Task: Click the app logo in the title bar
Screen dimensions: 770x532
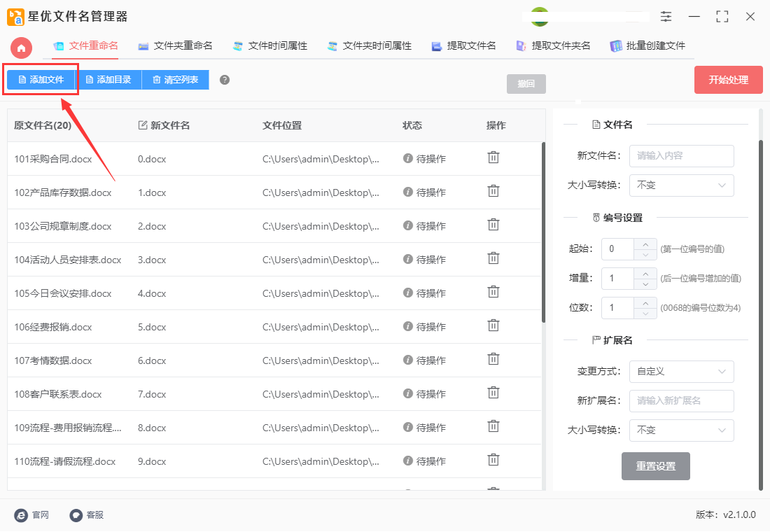Action: coord(15,17)
